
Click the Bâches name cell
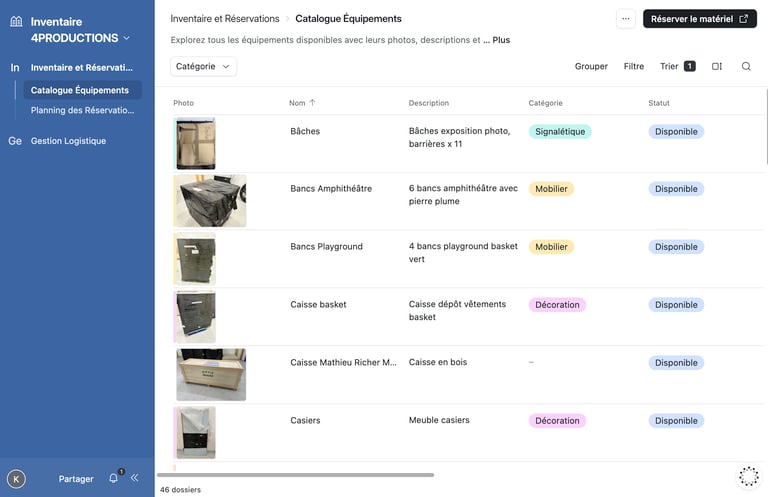tap(305, 131)
